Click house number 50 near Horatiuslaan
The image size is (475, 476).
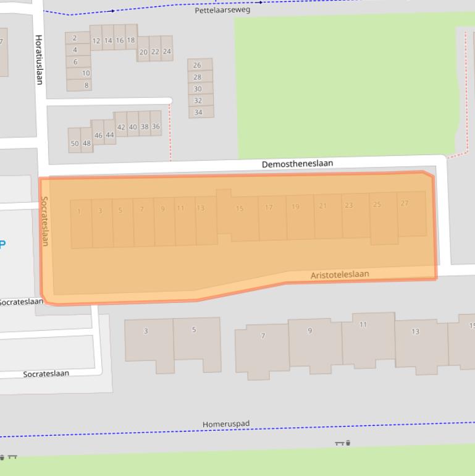click(75, 141)
